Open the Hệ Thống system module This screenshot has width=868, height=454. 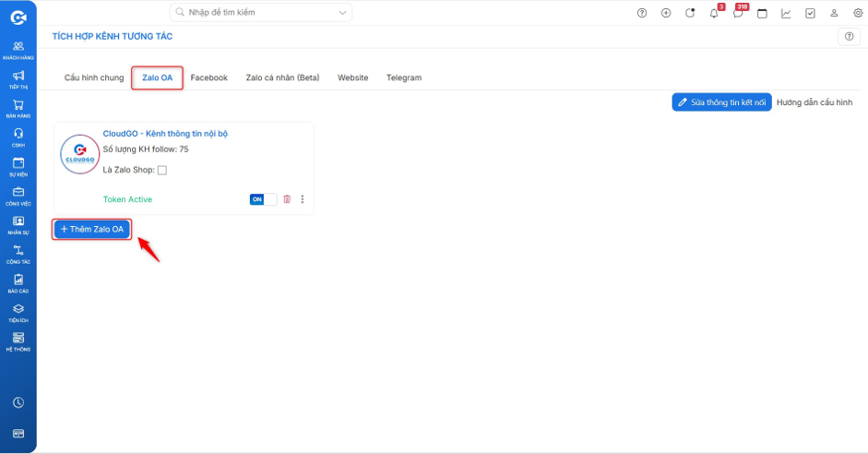pos(18,342)
